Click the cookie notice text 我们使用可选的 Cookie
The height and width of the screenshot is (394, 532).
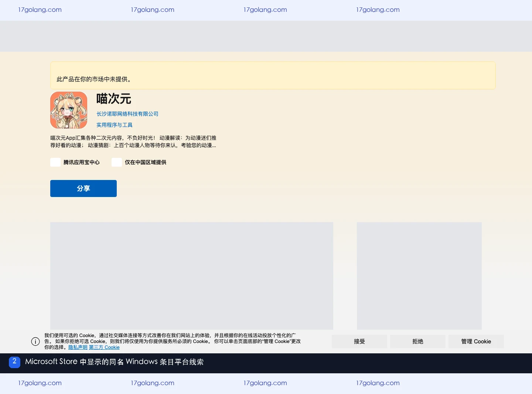pos(173,342)
